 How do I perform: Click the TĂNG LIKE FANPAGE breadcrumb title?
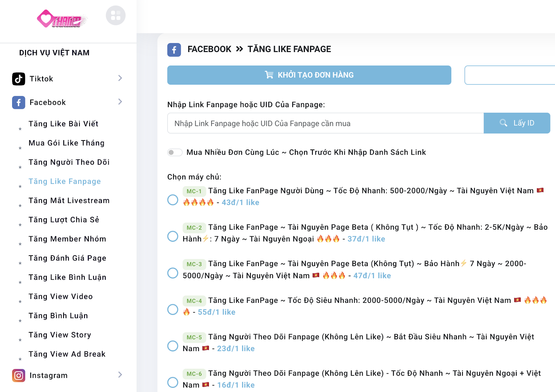coord(289,49)
